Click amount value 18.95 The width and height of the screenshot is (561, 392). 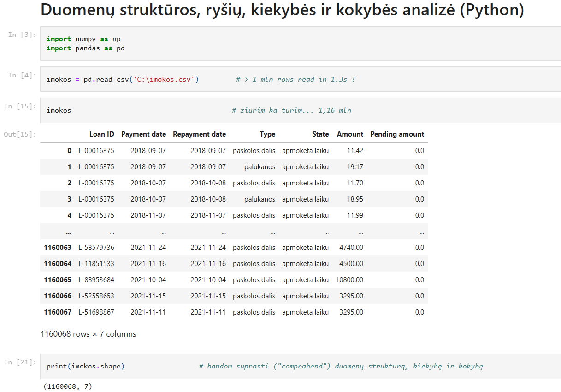(355, 199)
